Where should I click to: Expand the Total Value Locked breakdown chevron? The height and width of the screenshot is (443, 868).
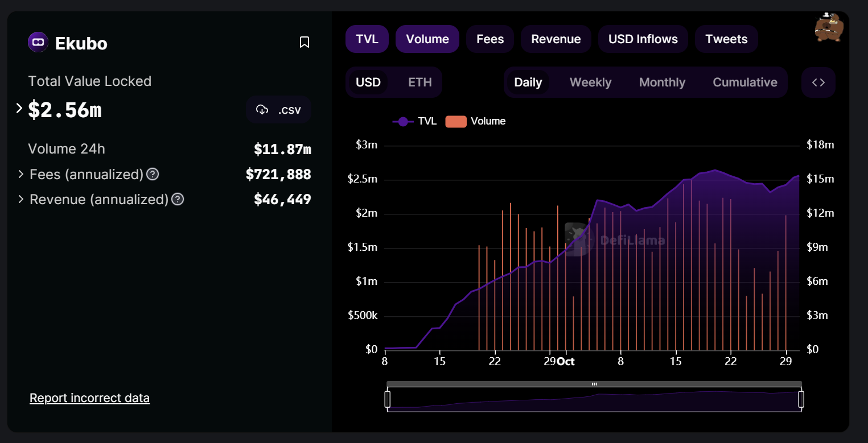click(x=19, y=108)
